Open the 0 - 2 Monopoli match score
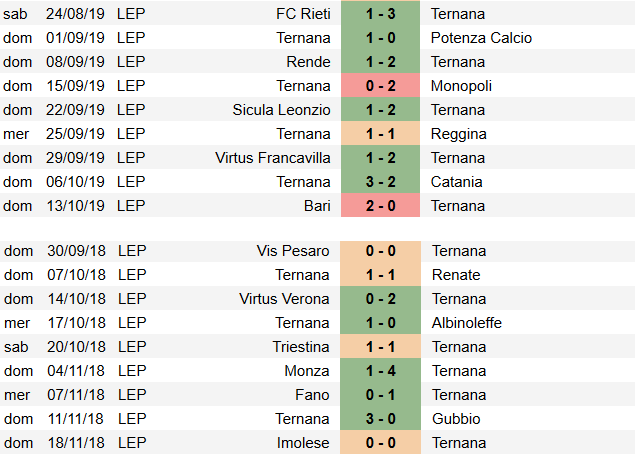 tap(380, 86)
